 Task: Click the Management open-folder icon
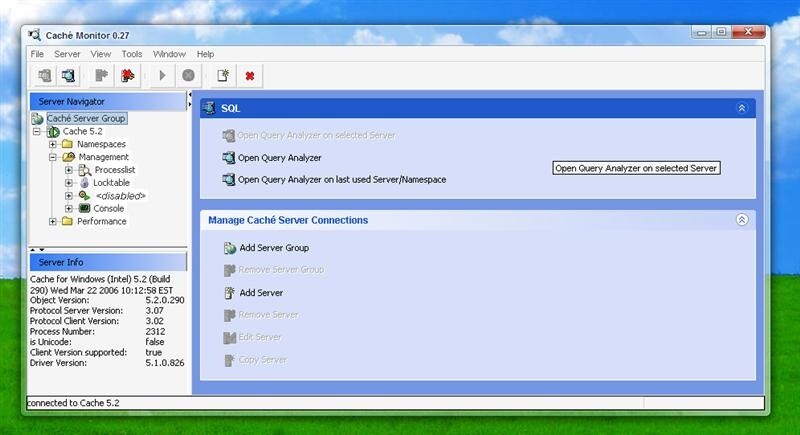click(68, 157)
